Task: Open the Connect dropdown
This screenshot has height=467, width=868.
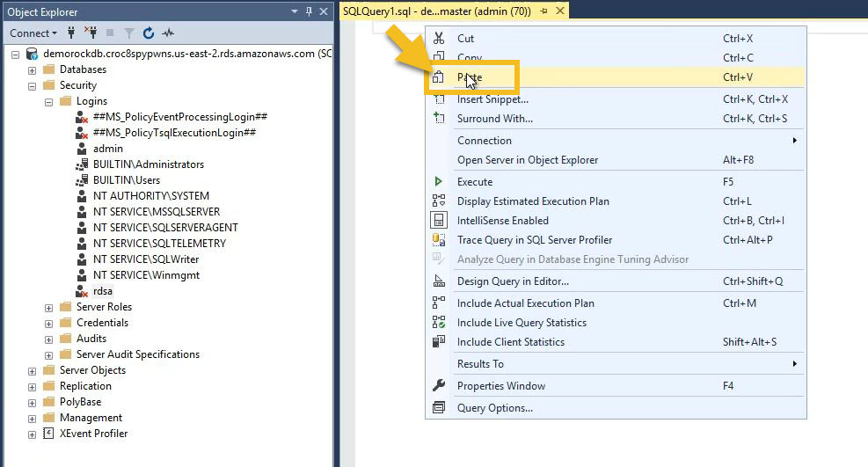Action: (x=33, y=33)
